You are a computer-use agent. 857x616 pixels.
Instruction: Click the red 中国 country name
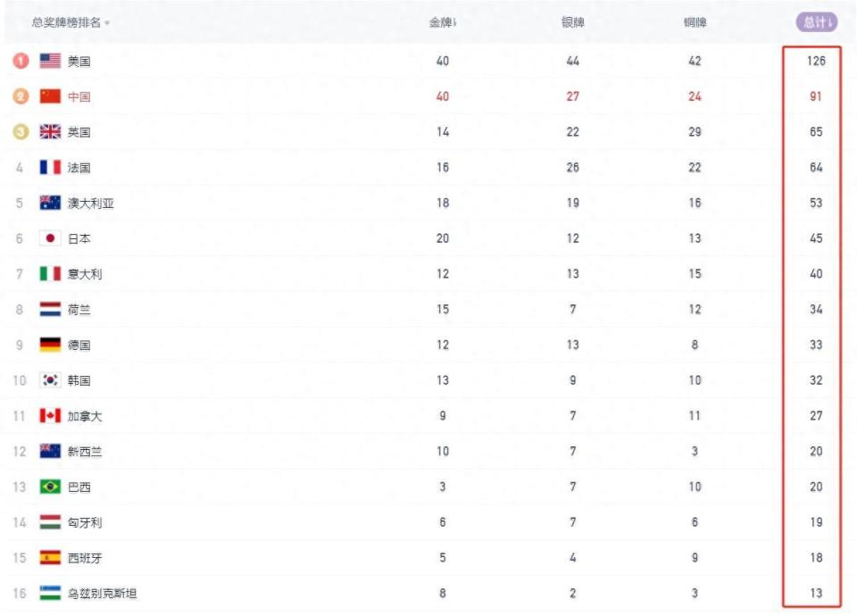coord(79,96)
